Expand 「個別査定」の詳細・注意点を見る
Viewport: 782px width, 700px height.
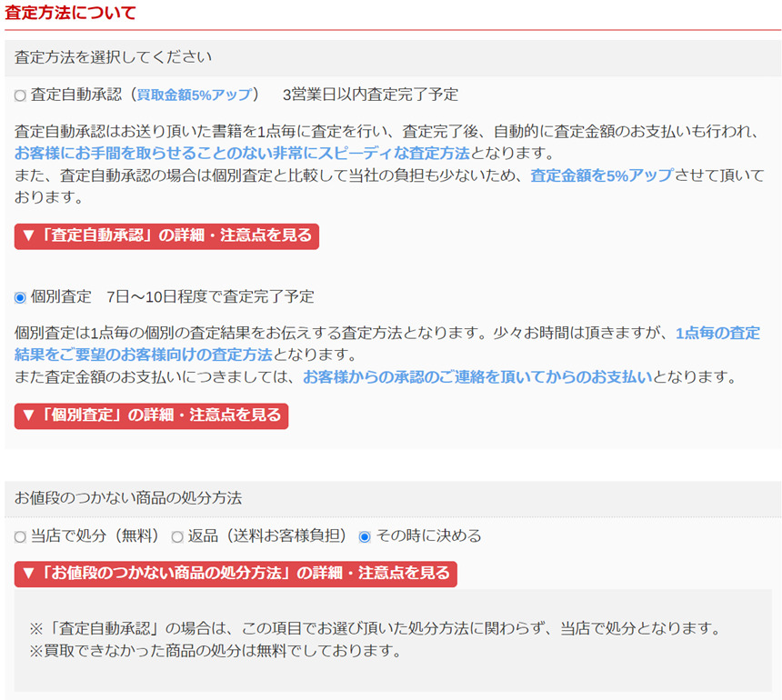tap(151, 415)
